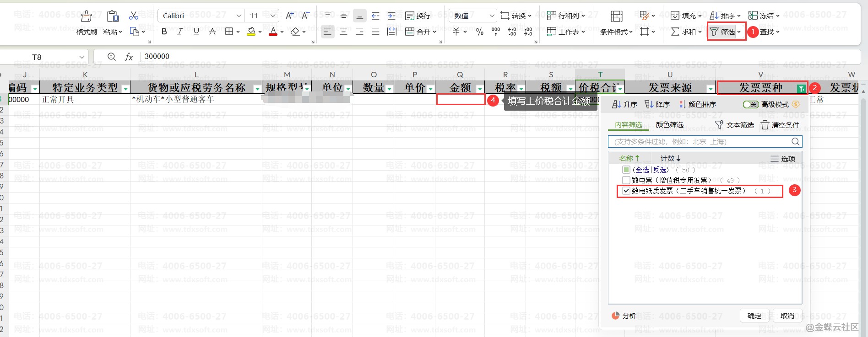Image resolution: width=868 pixels, height=337 pixels.
Task: Toggle the 全选 select-all checkbox
Action: tap(626, 170)
